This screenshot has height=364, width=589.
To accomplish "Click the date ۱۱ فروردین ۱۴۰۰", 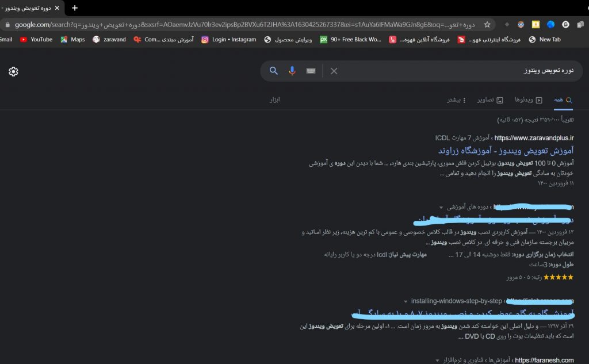I will pos(556,183).
